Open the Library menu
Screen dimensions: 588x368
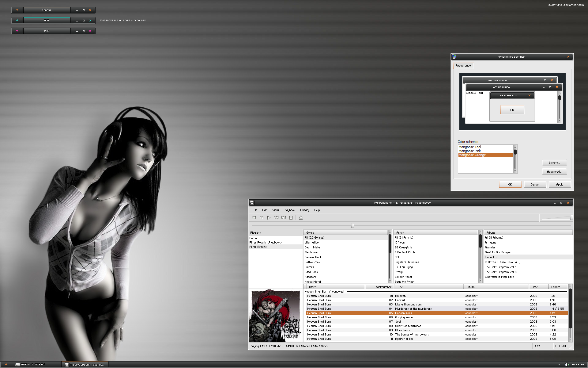point(304,210)
